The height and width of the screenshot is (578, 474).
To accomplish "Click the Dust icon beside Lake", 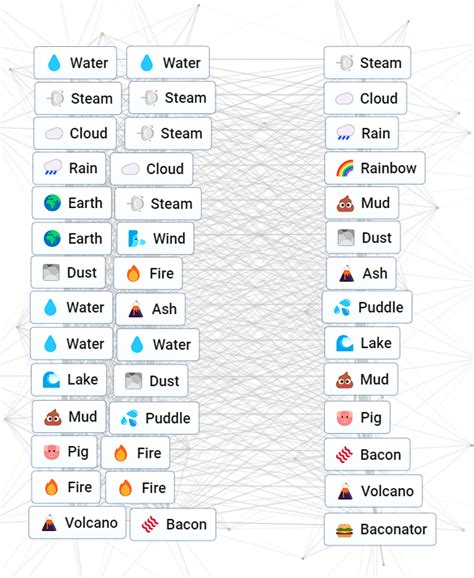I will tap(133, 381).
